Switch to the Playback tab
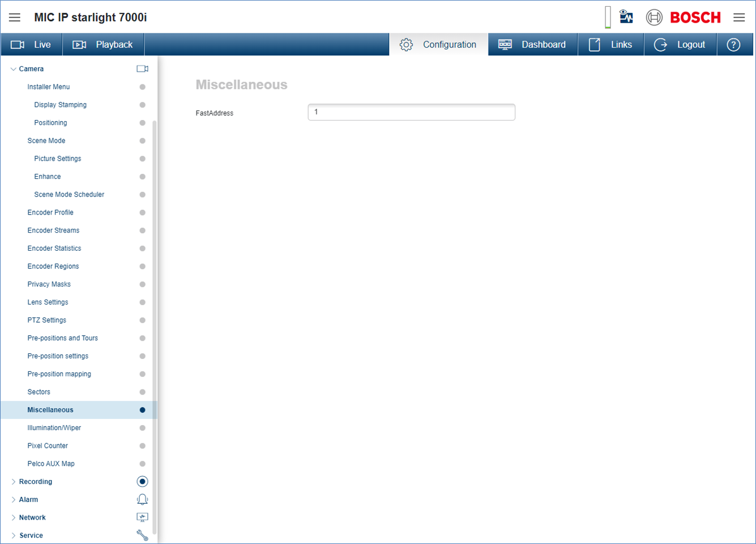 pos(103,45)
